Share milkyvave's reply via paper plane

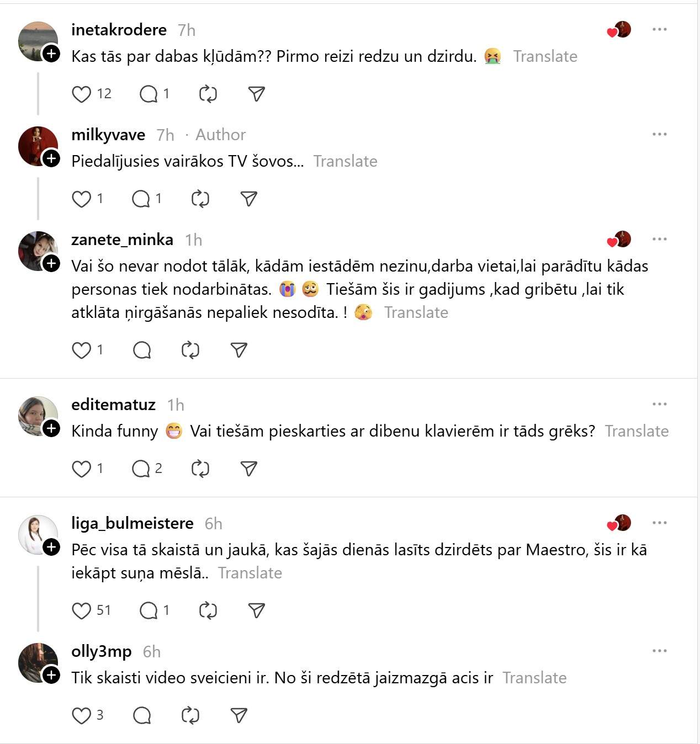[x=249, y=199]
